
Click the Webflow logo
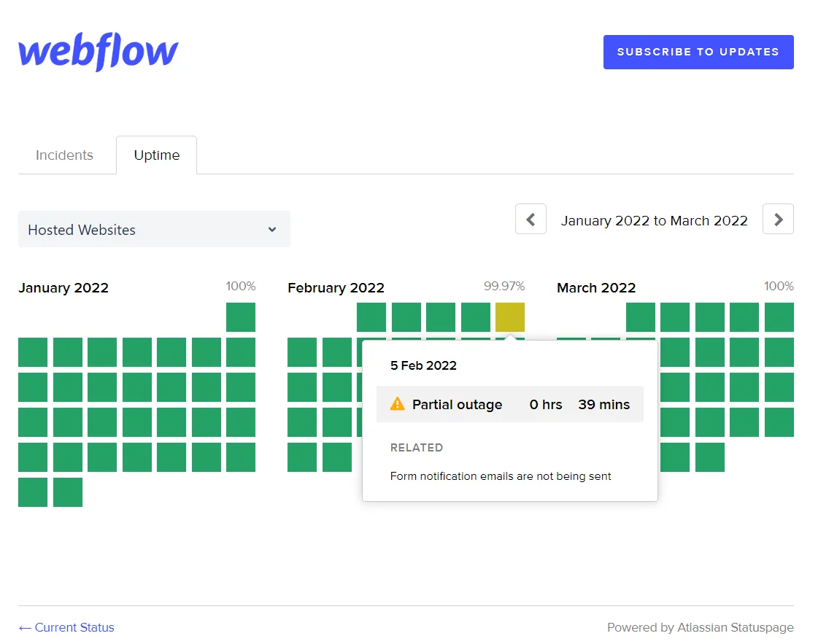pos(99,52)
